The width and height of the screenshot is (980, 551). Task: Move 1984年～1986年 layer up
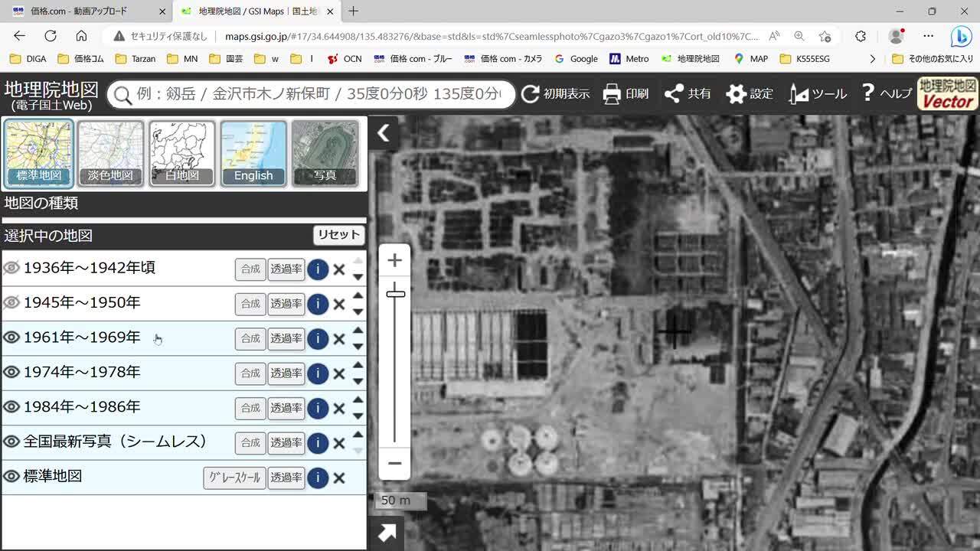click(358, 399)
